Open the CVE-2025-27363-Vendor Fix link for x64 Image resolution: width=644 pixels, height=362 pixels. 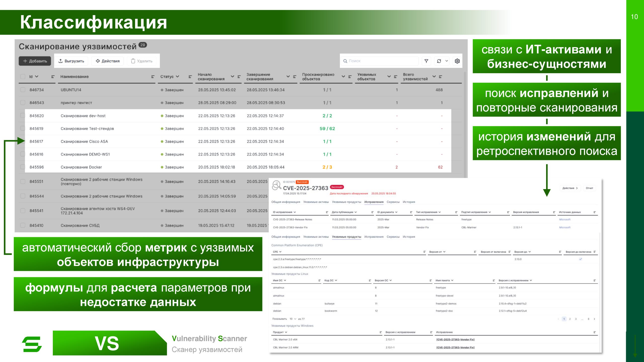click(x=455, y=340)
